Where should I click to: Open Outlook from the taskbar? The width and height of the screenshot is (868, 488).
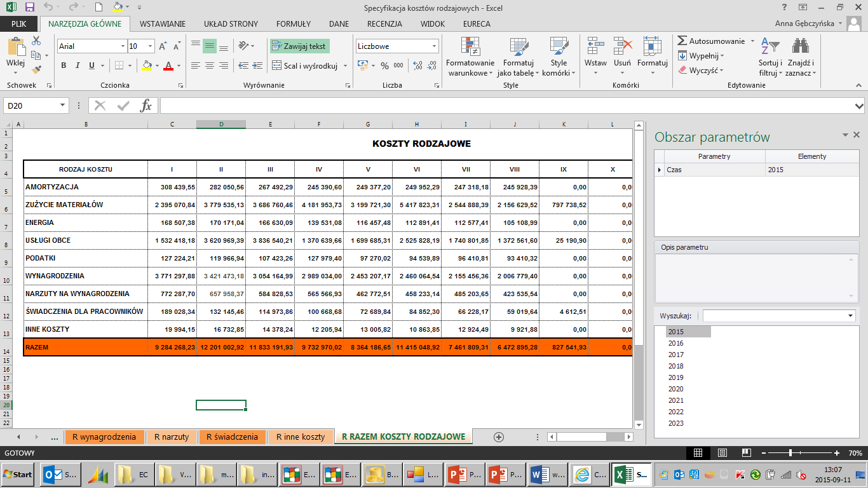(60, 475)
